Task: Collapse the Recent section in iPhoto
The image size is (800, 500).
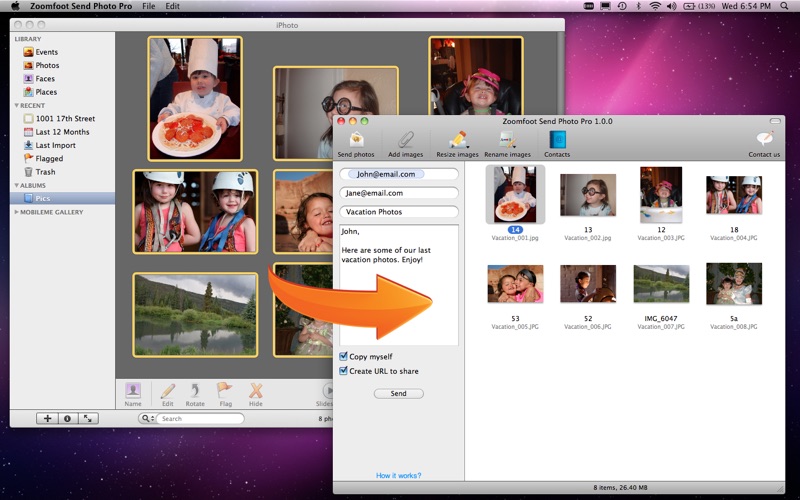Action: pos(16,105)
